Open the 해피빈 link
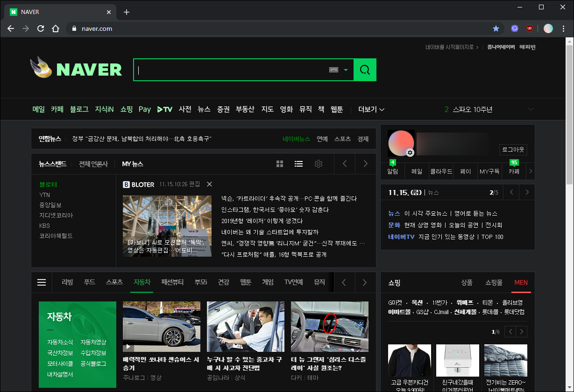This screenshot has height=392, width=574. pos(527,47)
